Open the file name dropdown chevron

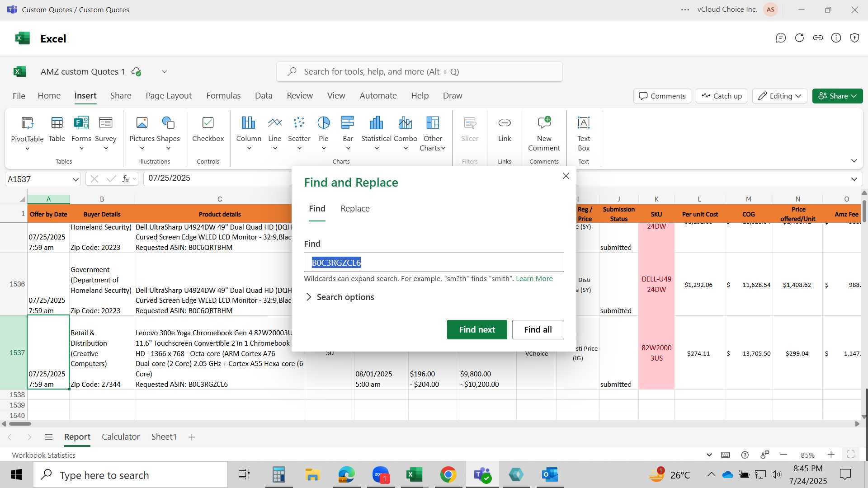(165, 72)
